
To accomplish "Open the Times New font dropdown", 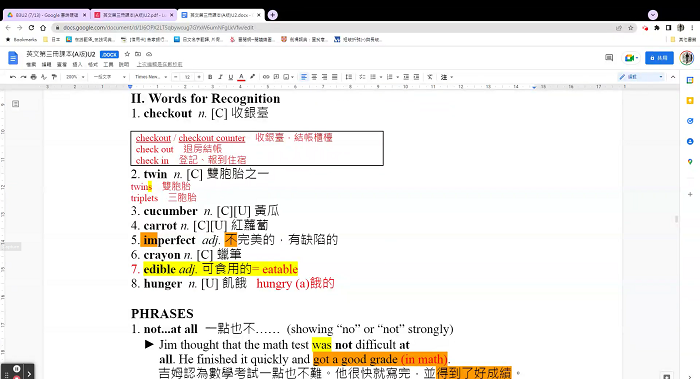I will 151,77.
